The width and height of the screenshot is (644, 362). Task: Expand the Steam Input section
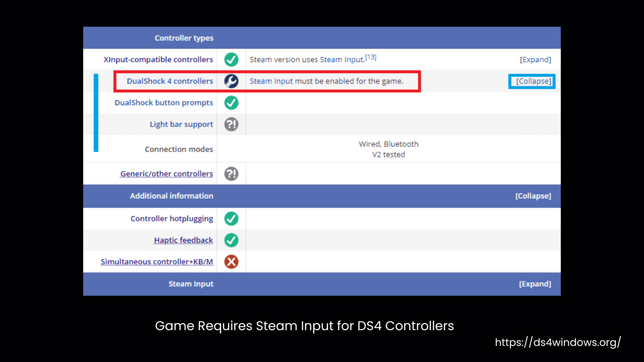coord(535,284)
